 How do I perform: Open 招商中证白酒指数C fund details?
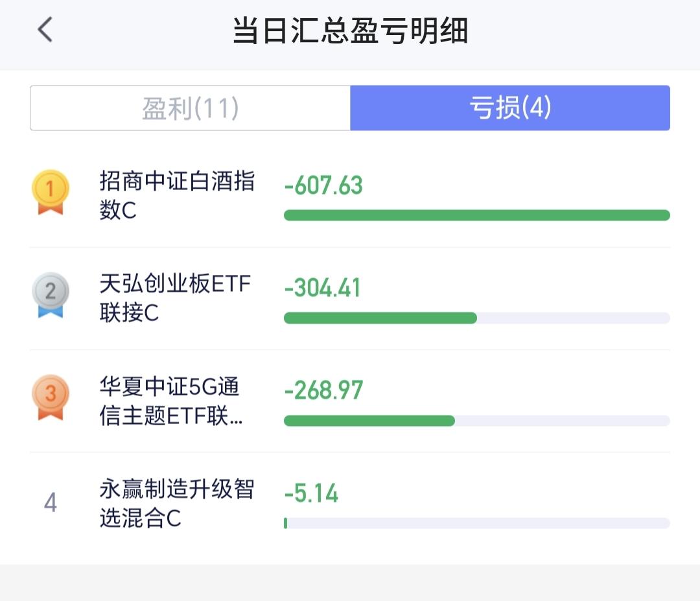(176, 196)
